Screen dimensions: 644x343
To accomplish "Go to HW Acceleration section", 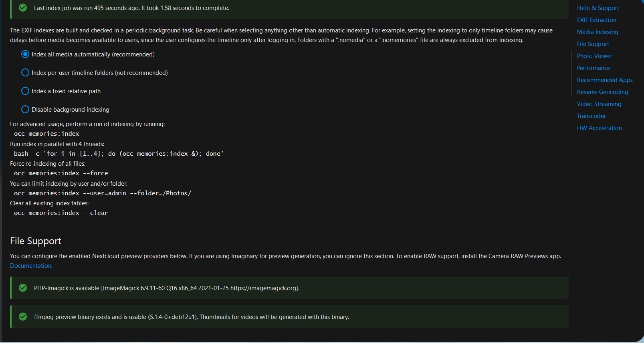I will 599,128.
